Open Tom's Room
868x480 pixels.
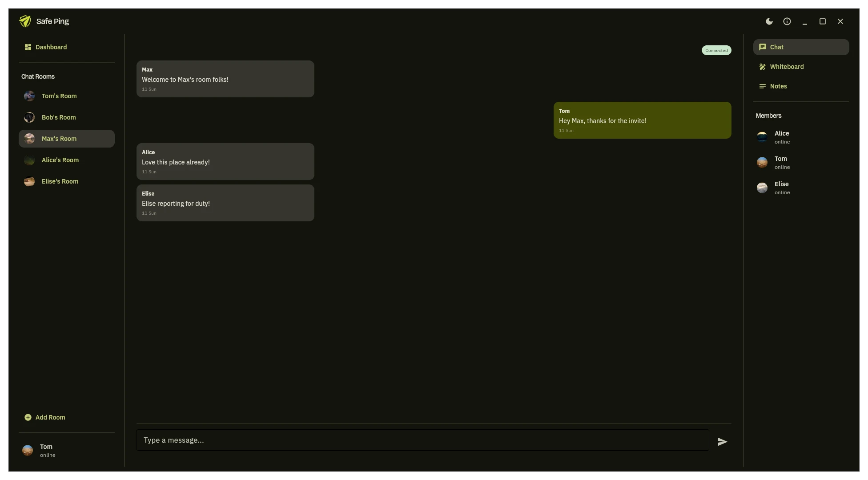point(67,96)
